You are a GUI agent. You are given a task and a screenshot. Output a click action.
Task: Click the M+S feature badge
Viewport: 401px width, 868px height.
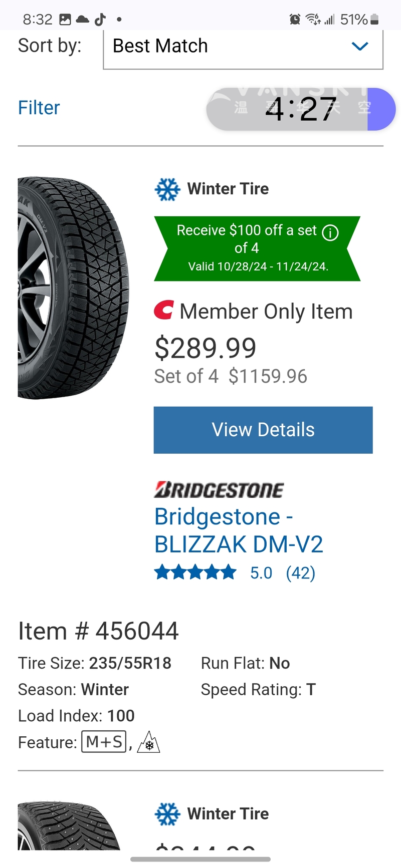[104, 741]
